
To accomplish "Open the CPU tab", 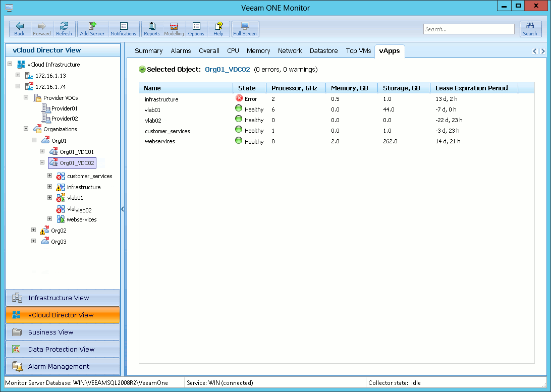I will tap(233, 50).
